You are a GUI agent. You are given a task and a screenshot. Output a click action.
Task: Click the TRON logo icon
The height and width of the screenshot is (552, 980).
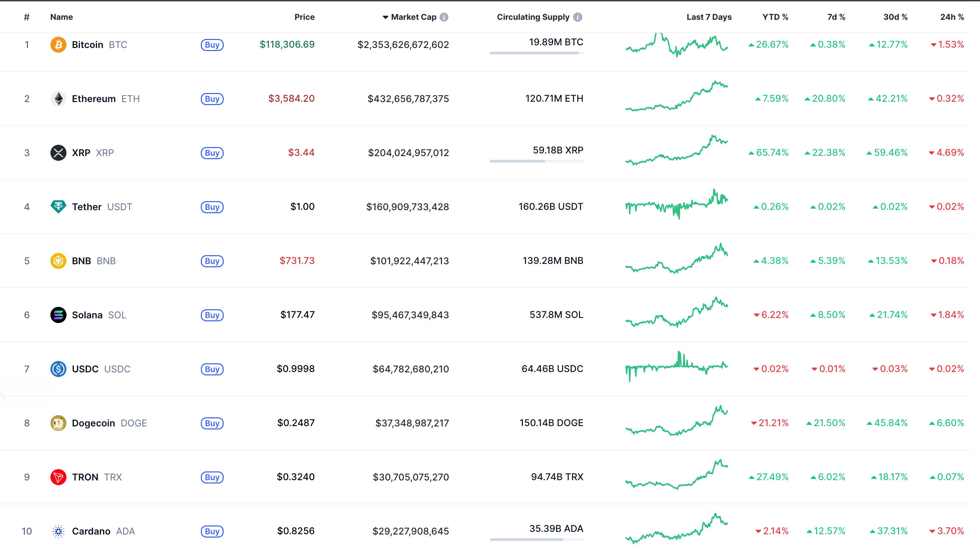coord(58,477)
